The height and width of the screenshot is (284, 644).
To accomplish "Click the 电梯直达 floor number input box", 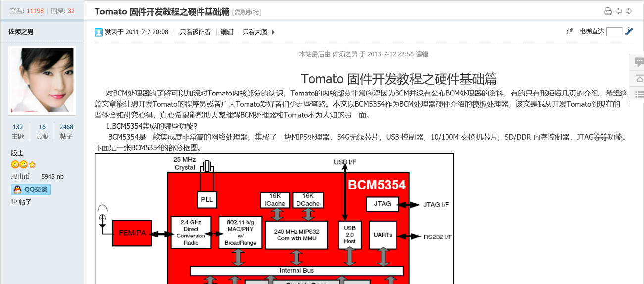I will pos(614,31).
